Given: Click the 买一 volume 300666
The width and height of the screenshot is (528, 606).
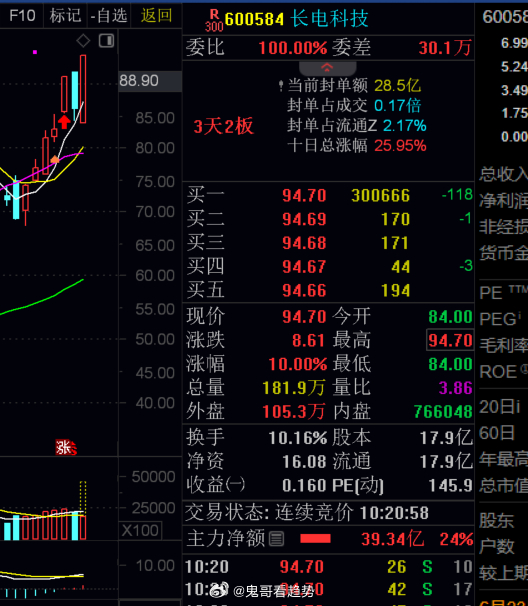Looking at the screenshot, I should coord(380,196).
